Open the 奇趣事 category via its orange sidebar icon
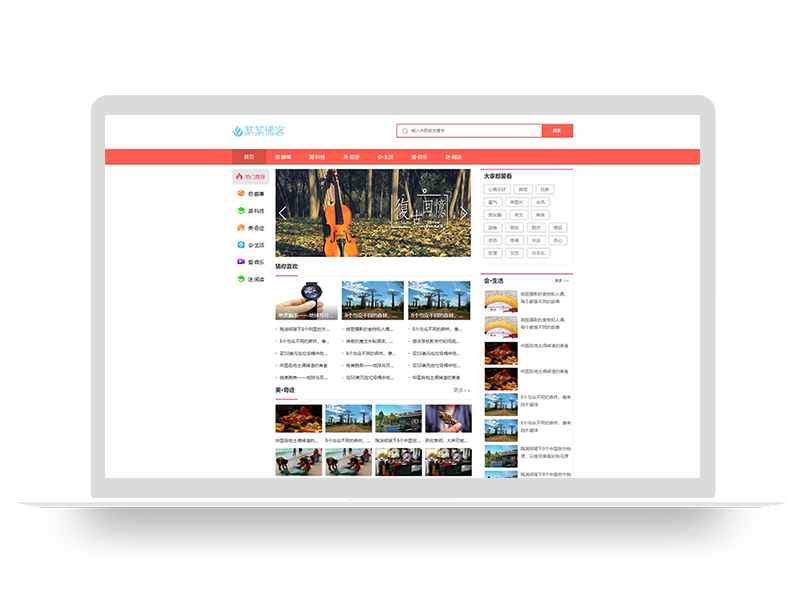 point(240,193)
